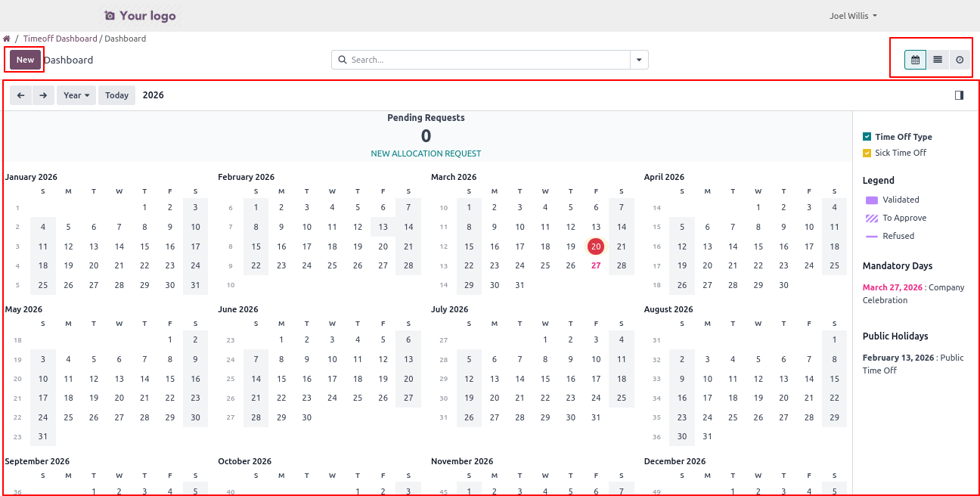Switch to calendar view icon
Screen dimensions: 980x496
point(915,60)
